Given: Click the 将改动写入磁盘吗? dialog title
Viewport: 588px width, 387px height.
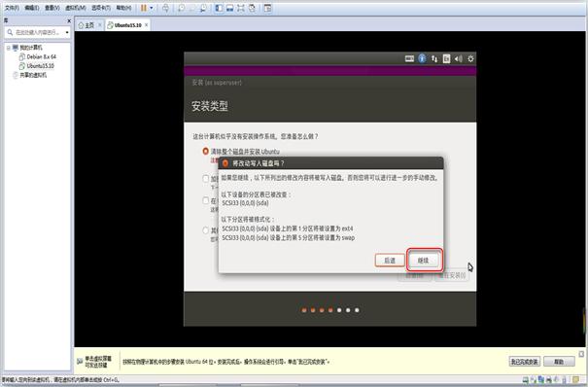Looking at the screenshot, I should click(x=258, y=163).
